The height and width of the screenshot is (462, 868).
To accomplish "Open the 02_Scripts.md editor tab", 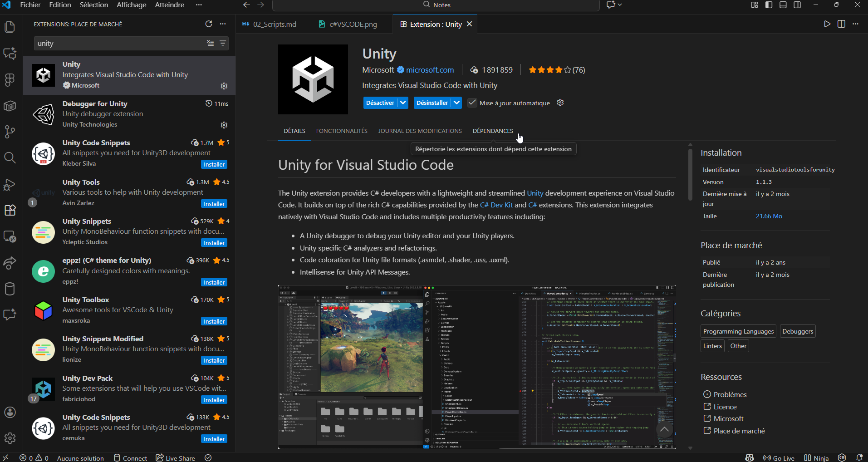I will coord(274,24).
